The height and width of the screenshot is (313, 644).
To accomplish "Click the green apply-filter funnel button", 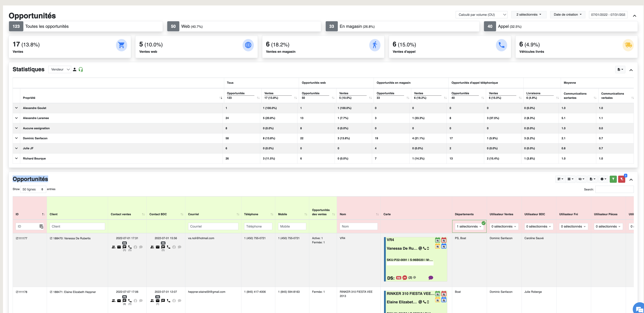I will click(x=613, y=179).
